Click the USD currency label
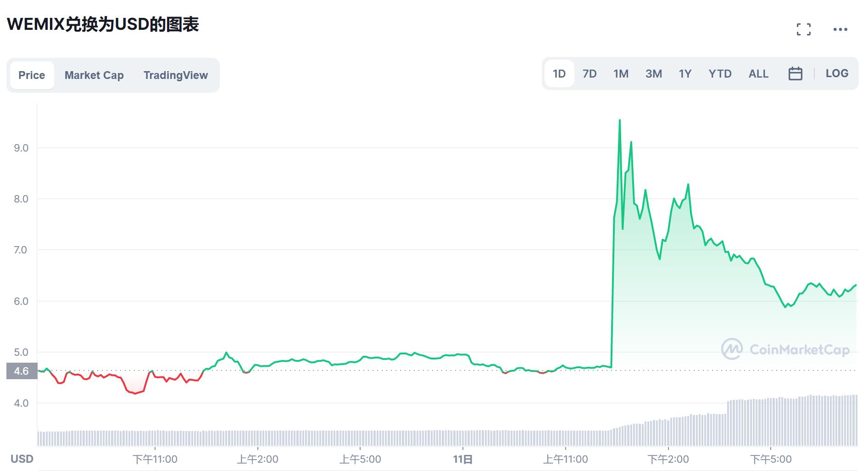Screen dimensions: 868x471 pyautogui.click(x=22, y=459)
